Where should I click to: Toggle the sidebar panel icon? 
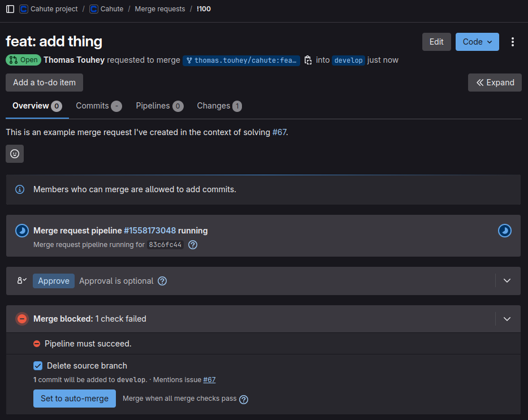point(10,9)
